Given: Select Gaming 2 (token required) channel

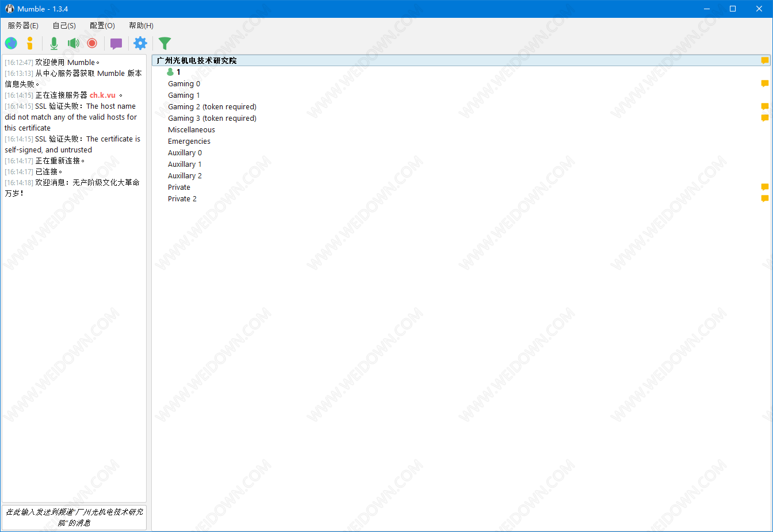Looking at the screenshot, I should (x=212, y=106).
